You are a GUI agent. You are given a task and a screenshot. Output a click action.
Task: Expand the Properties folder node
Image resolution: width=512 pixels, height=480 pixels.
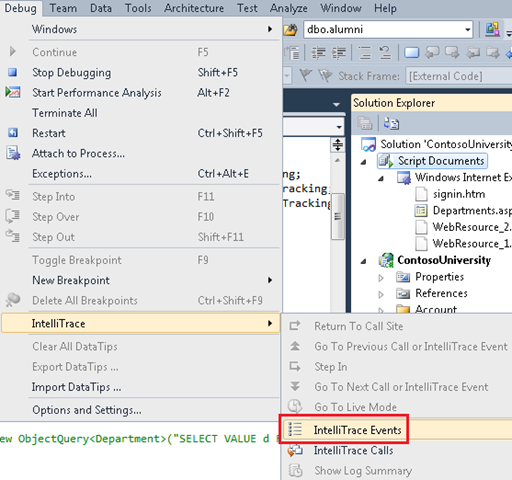point(381,277)
